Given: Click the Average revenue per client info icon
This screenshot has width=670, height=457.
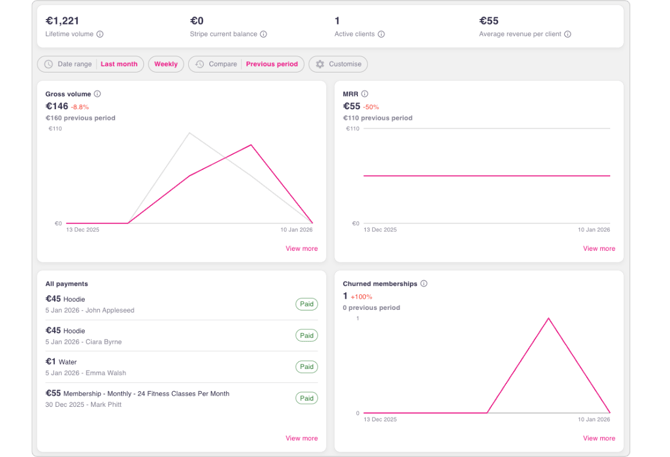Looking at the screenshot, I should click(x=568, y=34).
